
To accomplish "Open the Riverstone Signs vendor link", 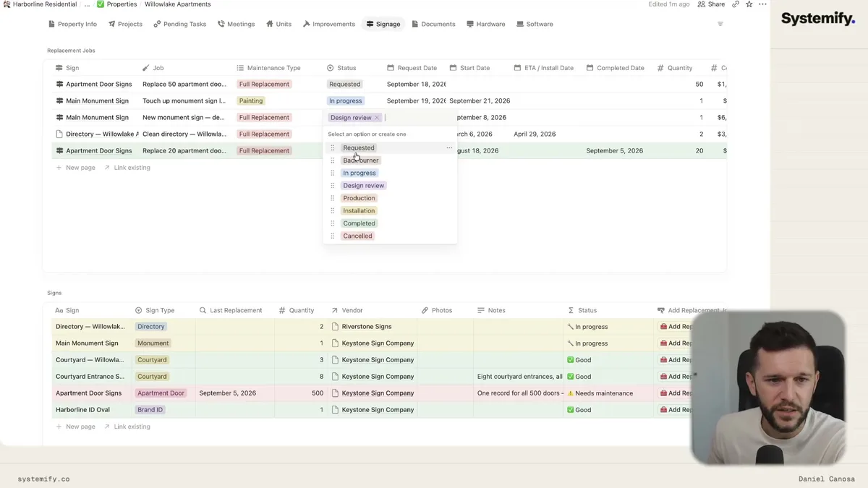I will [367, 327].
